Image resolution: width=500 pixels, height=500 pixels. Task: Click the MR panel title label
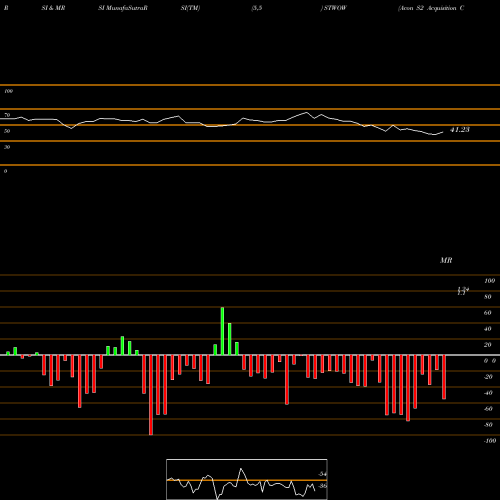pyautogui.click(x=446, y=260)
